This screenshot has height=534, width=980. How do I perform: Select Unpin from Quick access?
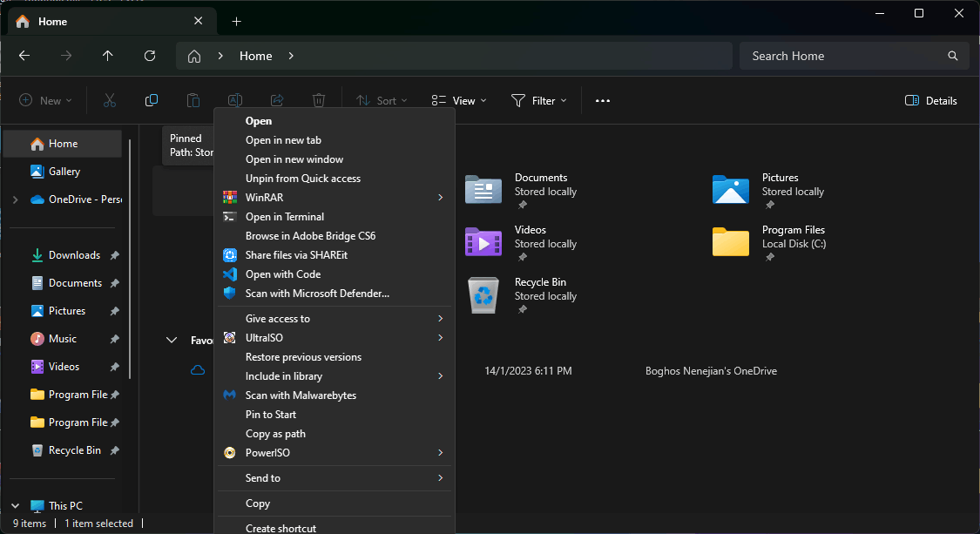click(302, 179)
